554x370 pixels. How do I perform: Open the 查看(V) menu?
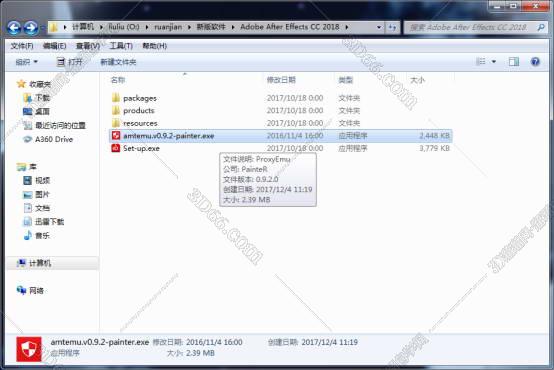[88, 46]
